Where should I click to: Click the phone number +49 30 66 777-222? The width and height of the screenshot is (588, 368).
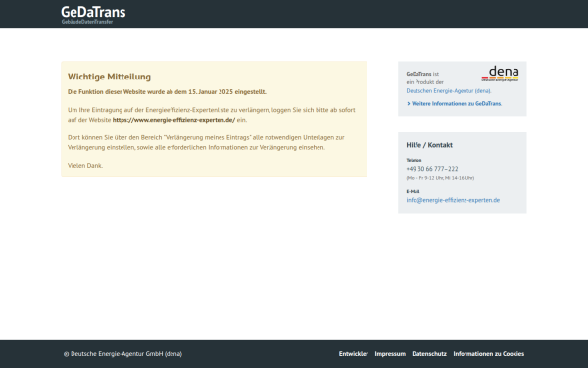(x=432, y=169)
